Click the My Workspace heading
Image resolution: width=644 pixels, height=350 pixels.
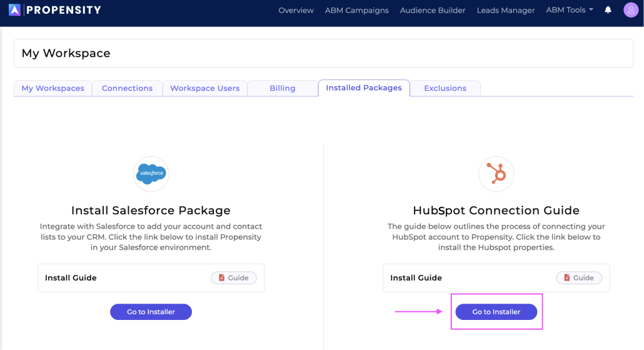[x=66, y=53]
